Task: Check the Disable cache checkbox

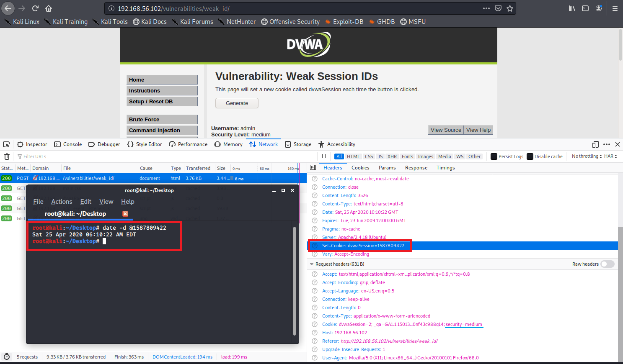Action: coord(530,156)
